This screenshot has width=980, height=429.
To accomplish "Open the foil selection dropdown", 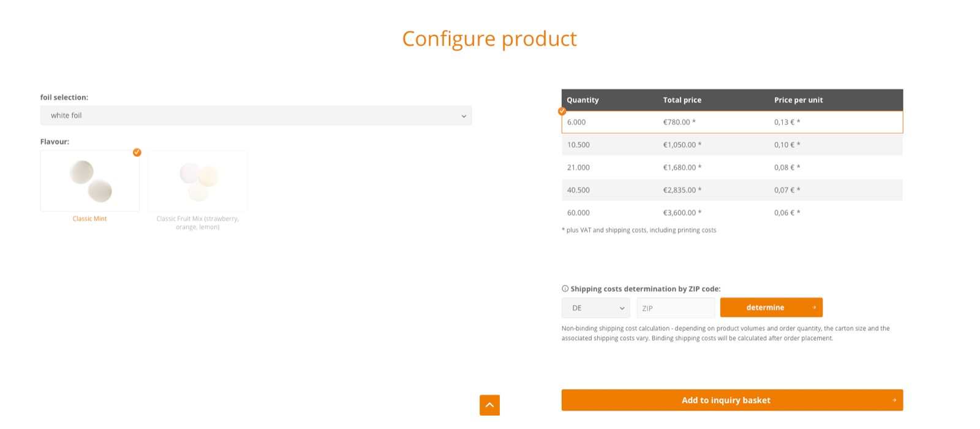I will [255, 115].
